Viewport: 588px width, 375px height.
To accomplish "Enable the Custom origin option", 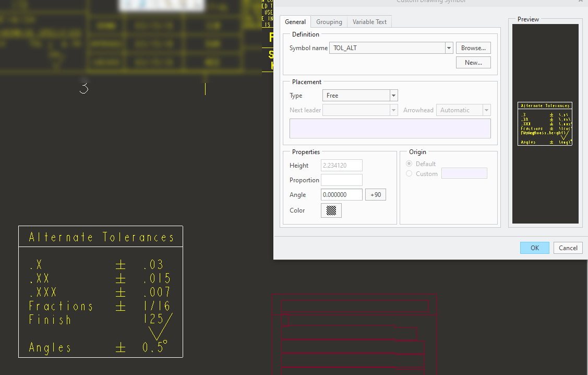I will click(409, 173).
